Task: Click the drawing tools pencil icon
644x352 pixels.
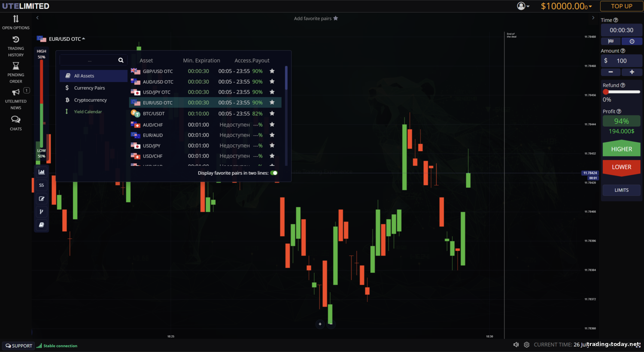Action: (42, 199)
